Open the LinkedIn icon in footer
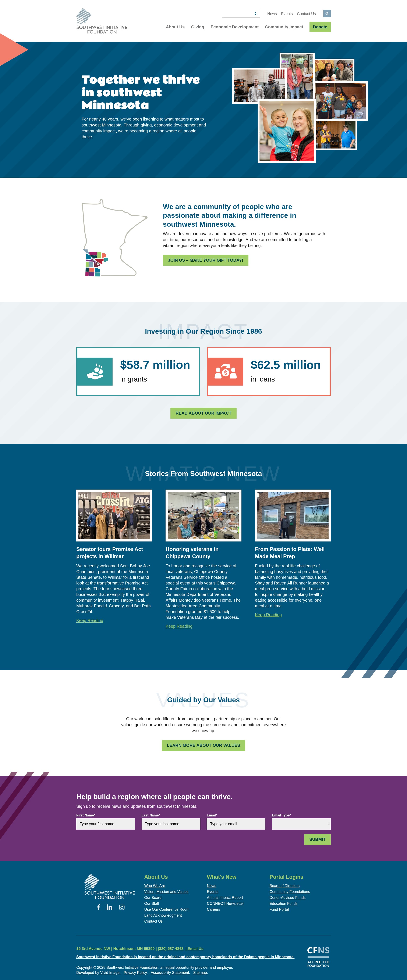The height and width of the screenshot is (980, 407). tap(110, 907)
